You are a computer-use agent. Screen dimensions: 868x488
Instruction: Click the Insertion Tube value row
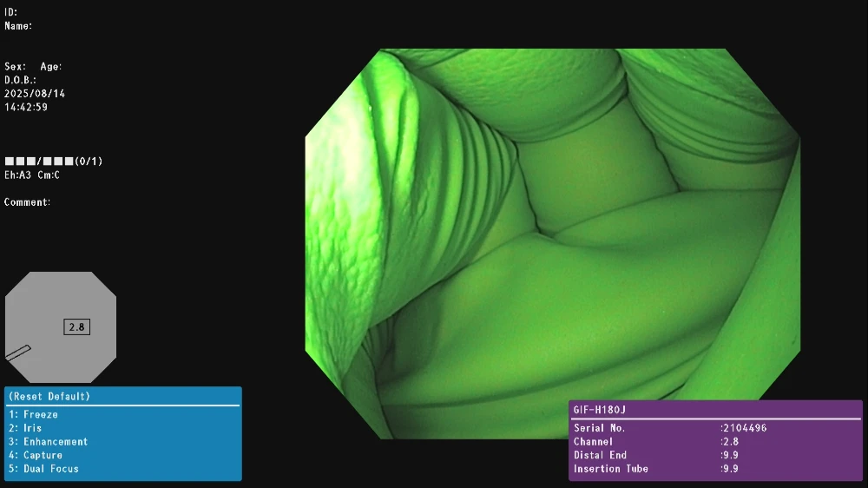click(x=668, y=469)
